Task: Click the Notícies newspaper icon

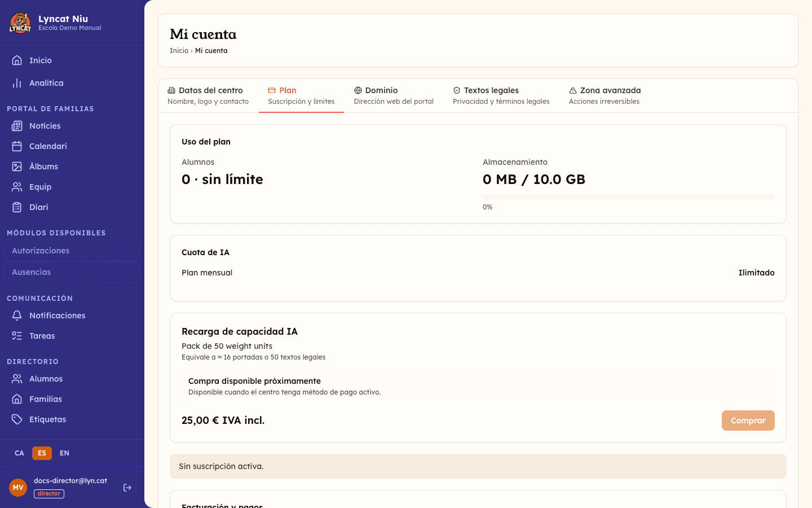Action: [x=17, y=126]
